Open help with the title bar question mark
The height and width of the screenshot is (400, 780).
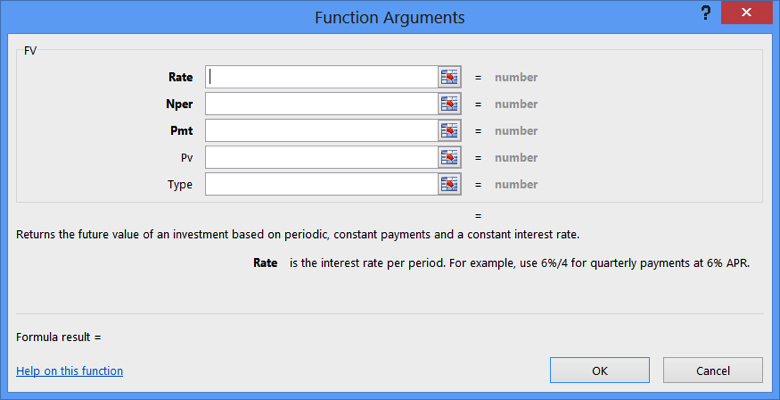pyautogui.click(x=704, y=14)
